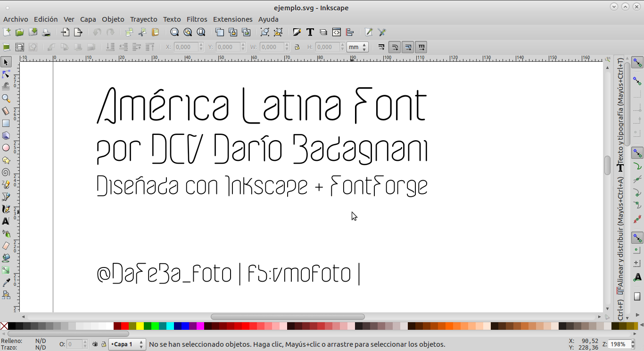The width and height of the screenshot is (644, 351).
Task: Toggle current layer visibility eye
Action: [x=95, y=344]
